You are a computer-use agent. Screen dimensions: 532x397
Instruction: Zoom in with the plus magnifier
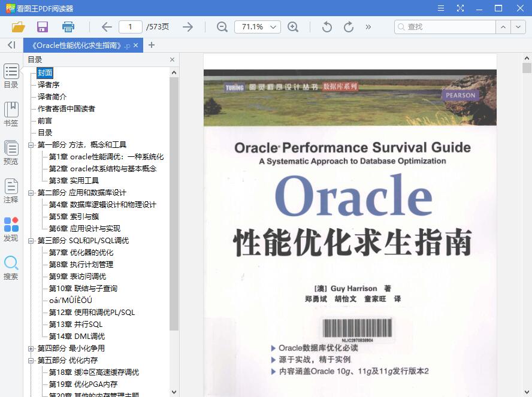(x=293, y=27)
